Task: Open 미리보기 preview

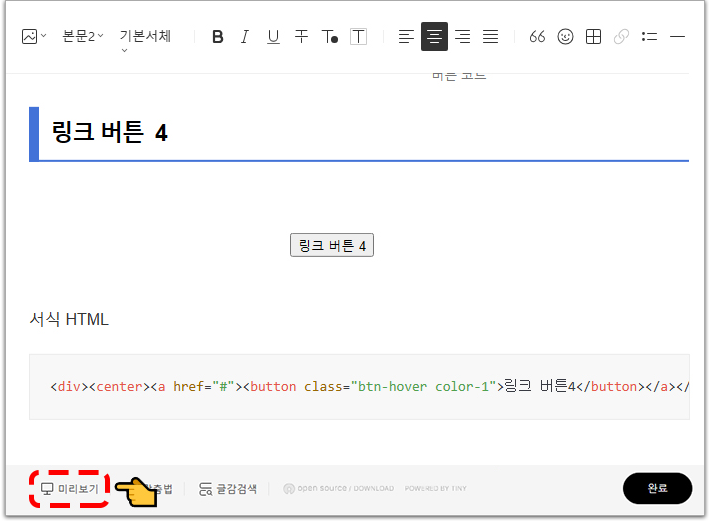Action: pyautogui.click(x=70, y=489)
